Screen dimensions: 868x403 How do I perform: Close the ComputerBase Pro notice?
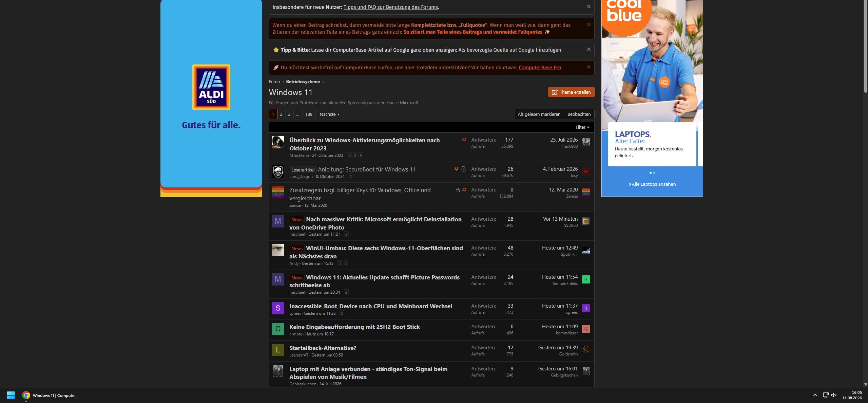click(x=589, y=67)
